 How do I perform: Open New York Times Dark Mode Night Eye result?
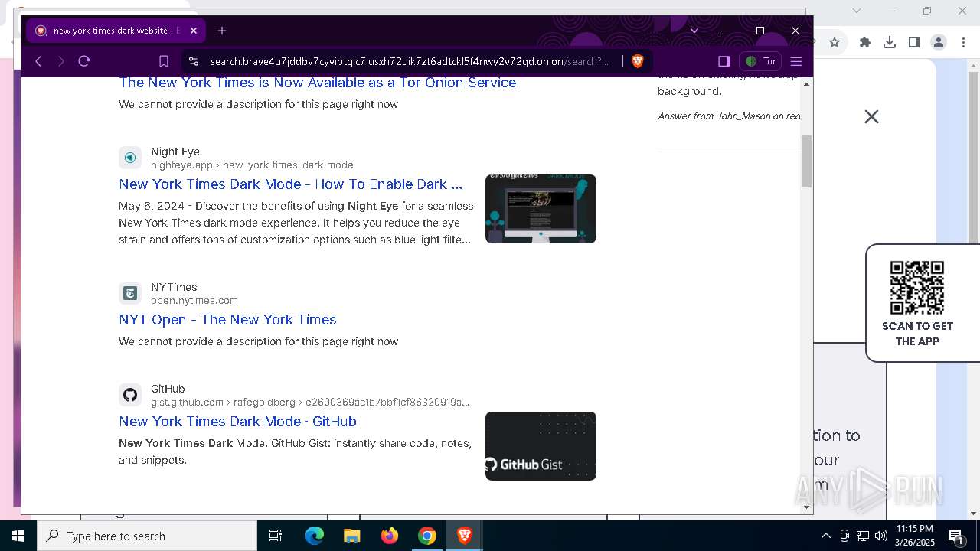click(x=290, y=184)
